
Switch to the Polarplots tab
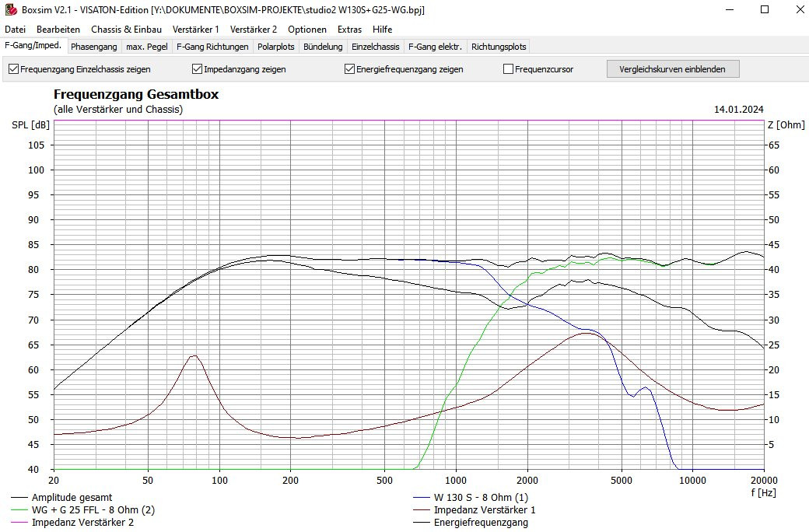coord(276,47)
